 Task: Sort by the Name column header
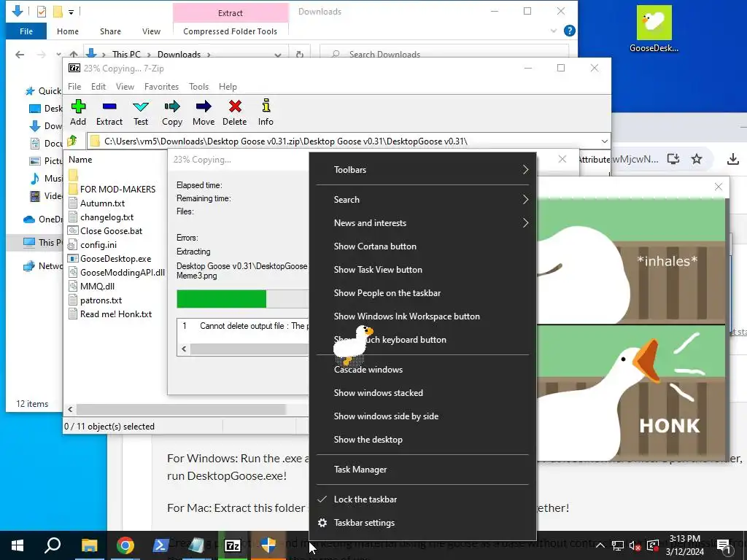[80, 160]
